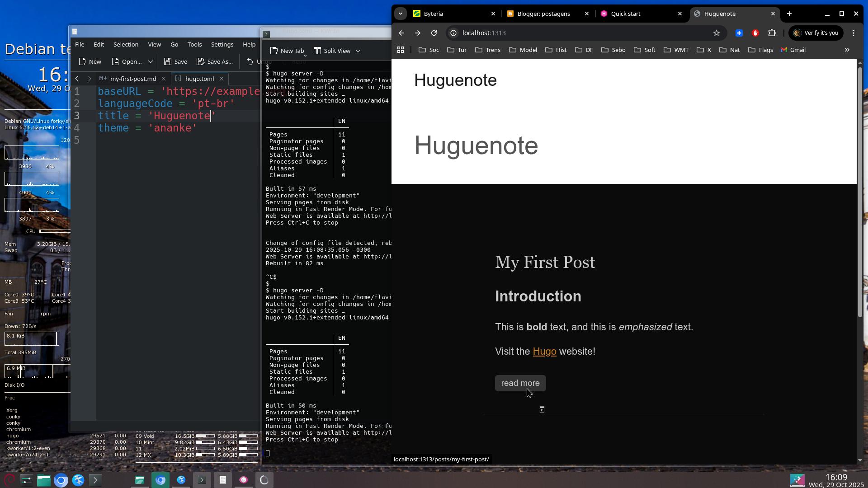Open the tab search dropdown in Chrome
868x488 pixels.
pyautogui.click(x=400, y=14)
